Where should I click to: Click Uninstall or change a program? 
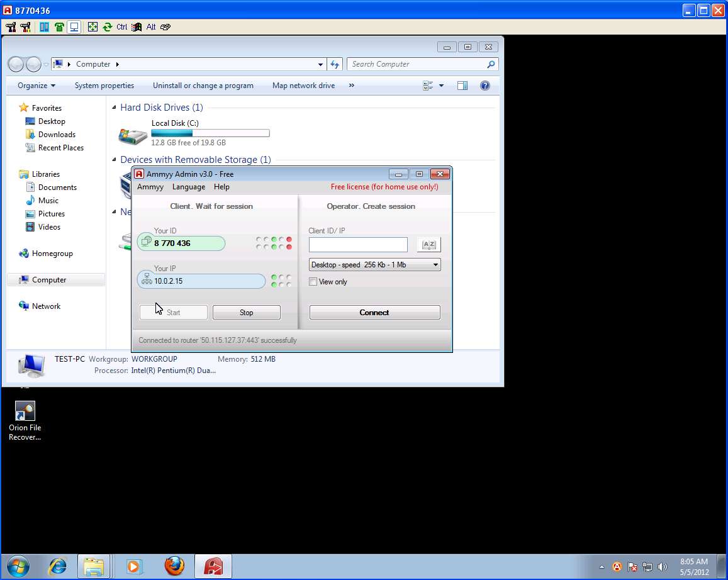click(203, 86)
